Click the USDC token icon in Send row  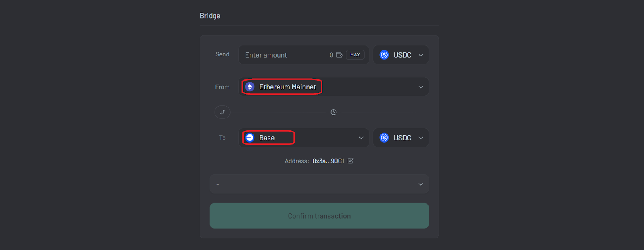384,55
